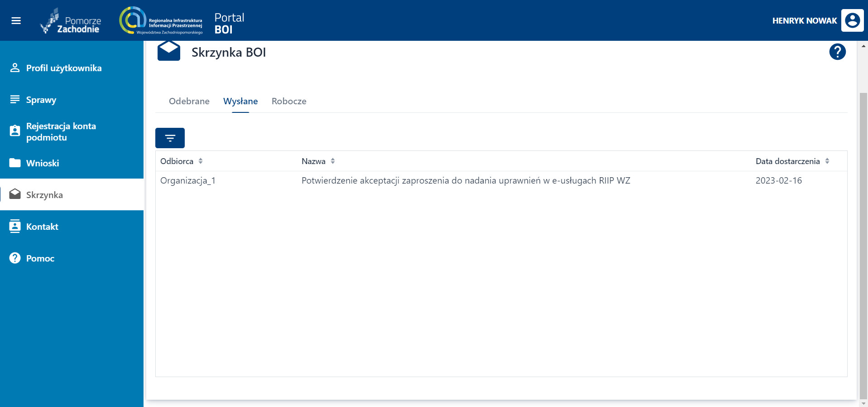Switch to the Robocze tab
Screen dimensions: 868x407
289,102
